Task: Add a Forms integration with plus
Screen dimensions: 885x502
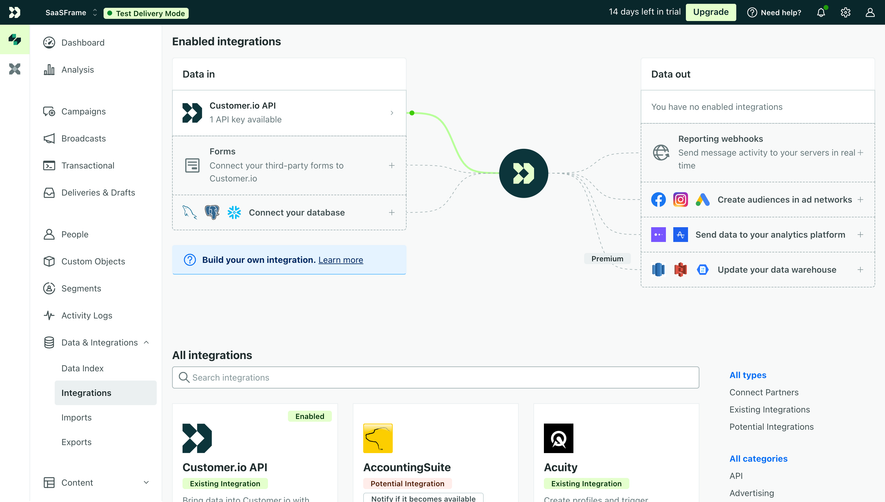Action: (392, 165)
